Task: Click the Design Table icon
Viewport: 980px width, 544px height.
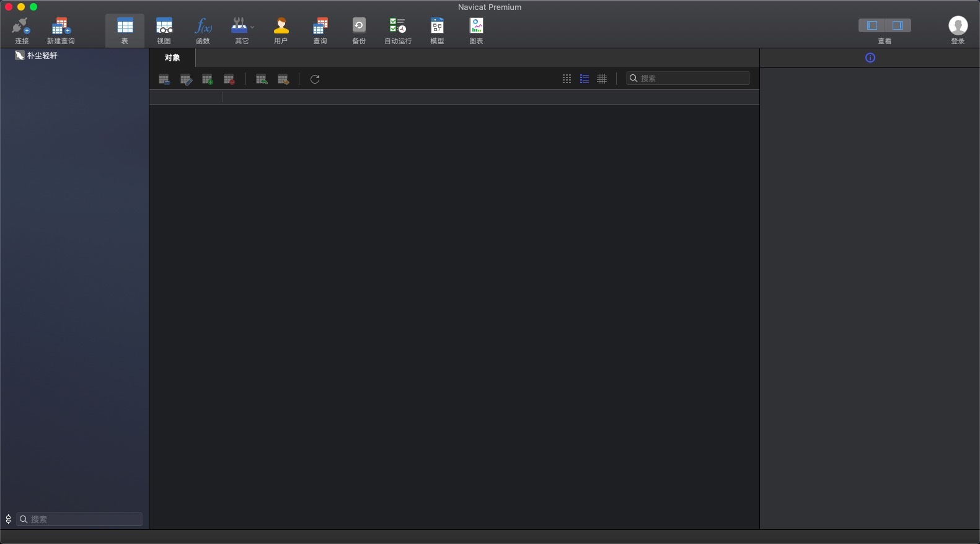Action: point(186,79)
